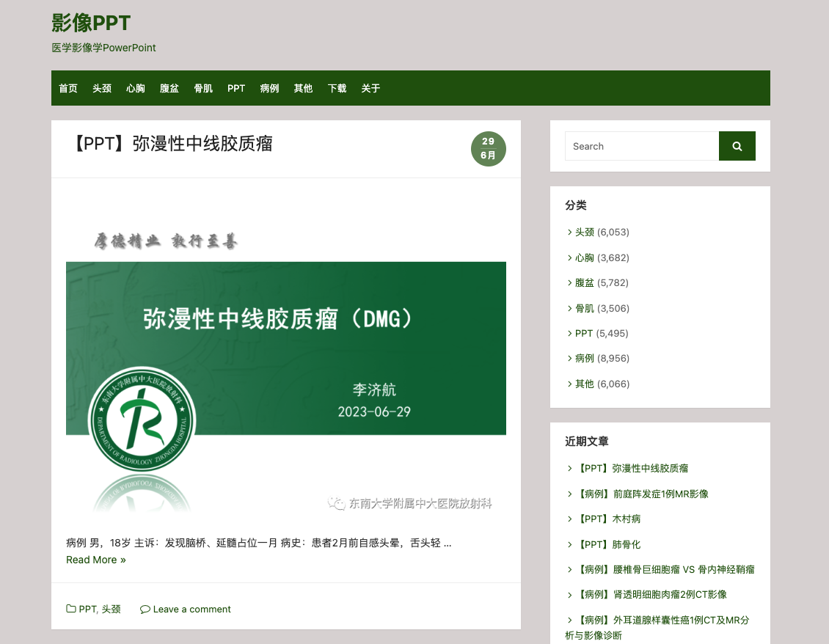The image size is (829, 644).
Task: Click the 医学影像学PowerPoint tagline
Action: [x=103, y=48]
